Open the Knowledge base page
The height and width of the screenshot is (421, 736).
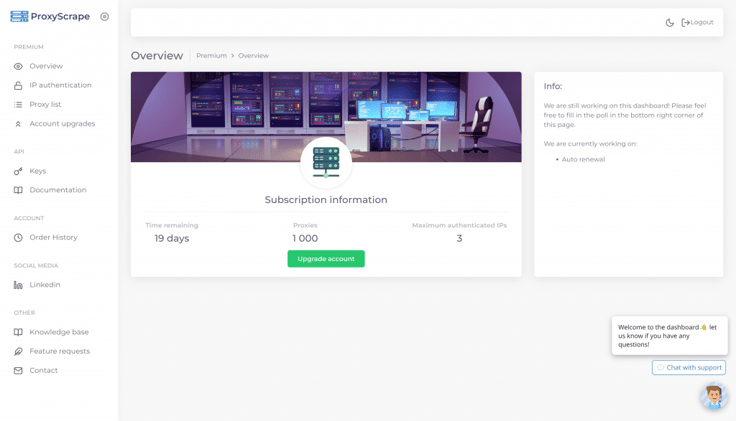tap(58, 332)
